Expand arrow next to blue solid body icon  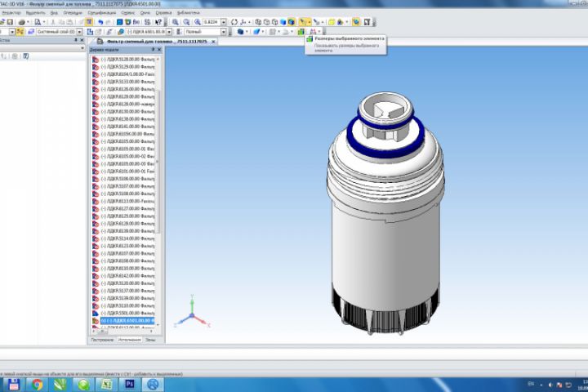pos(247,32)
